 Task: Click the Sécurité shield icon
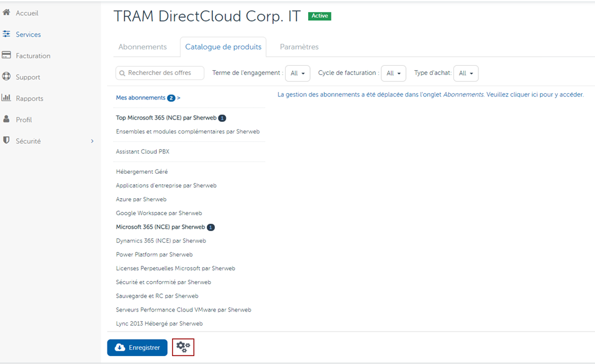(x=6, y=140)
